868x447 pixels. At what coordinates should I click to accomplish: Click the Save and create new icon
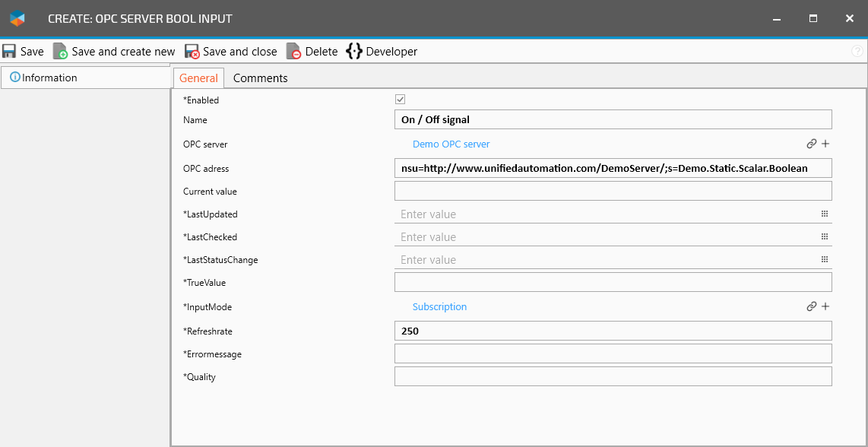(x=60, y=52)
